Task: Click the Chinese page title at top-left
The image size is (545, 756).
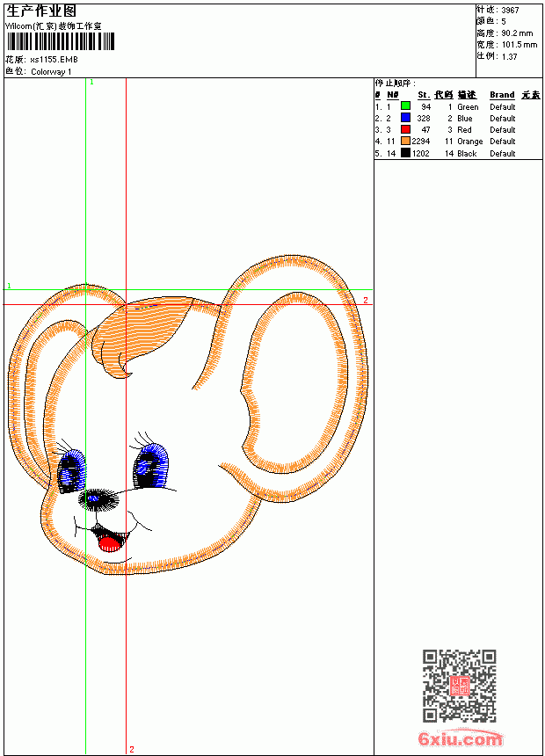Action: [41, 11]
